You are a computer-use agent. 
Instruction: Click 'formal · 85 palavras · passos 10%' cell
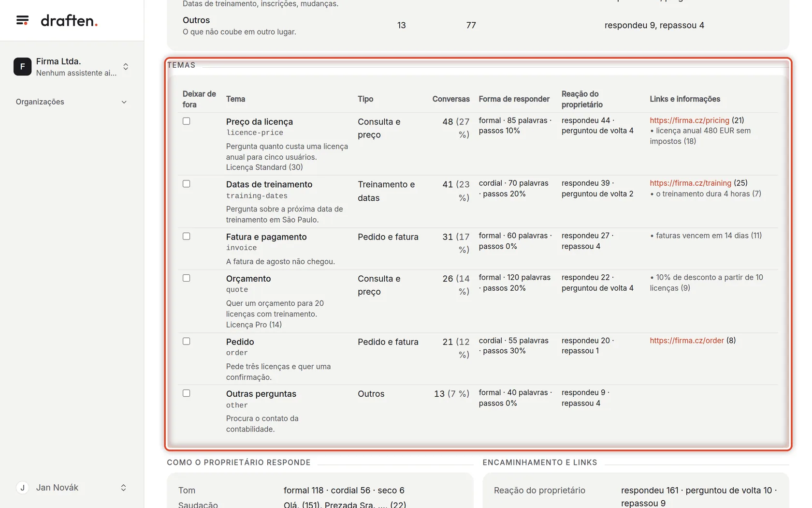click(515, 126)
